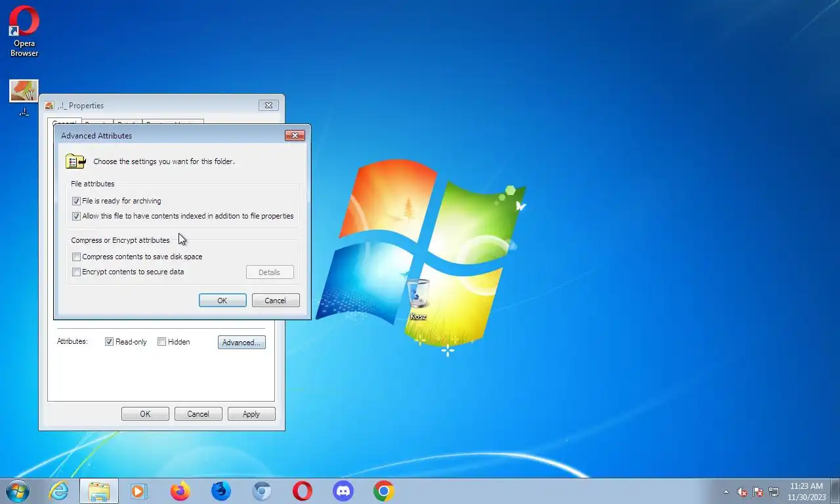Image resolution: width=840 pixels, height=504 pixels.
Task: Launch Windows Media Player from the taskbar
Action: (138, 491)
